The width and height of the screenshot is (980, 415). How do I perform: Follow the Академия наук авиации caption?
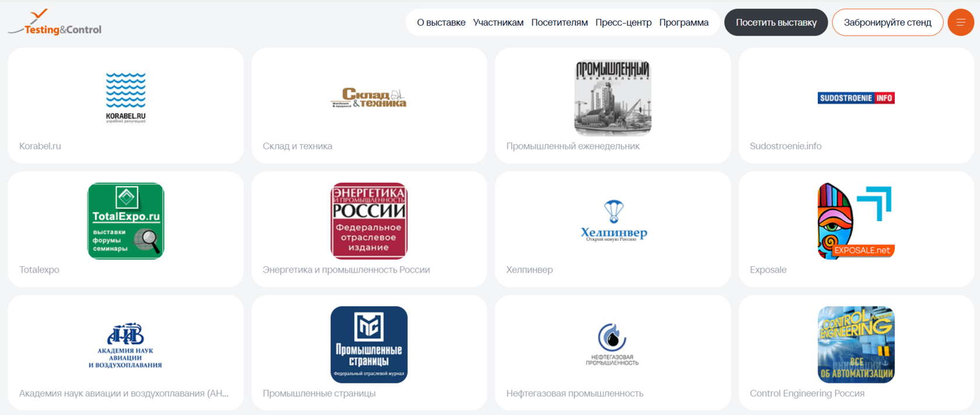(124, 393)
